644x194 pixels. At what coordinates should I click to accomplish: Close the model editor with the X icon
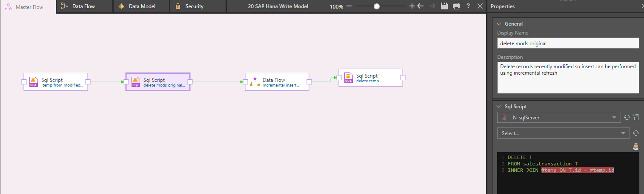click(480, 6)
